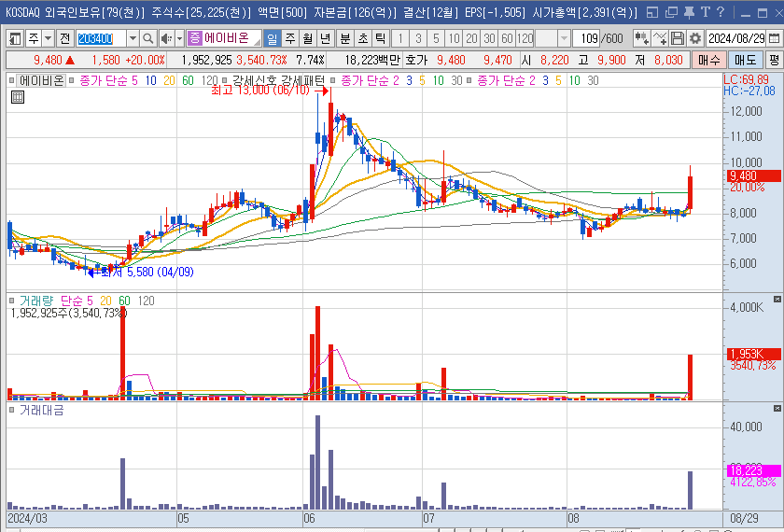This screenshot has width=784, height=532.
Task: Click the 3,540.73% volume ratio
Action: [x=261, y=60]
